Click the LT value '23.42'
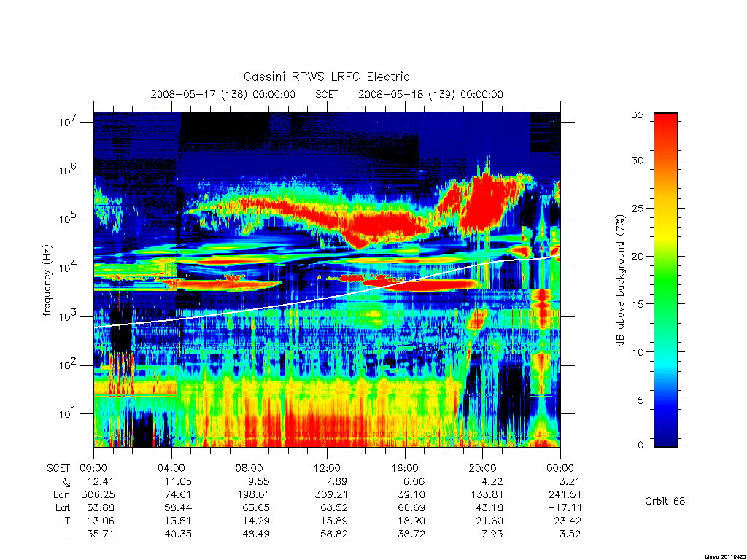This screenshot has height=560, width=747. click(x=568, y=521)
